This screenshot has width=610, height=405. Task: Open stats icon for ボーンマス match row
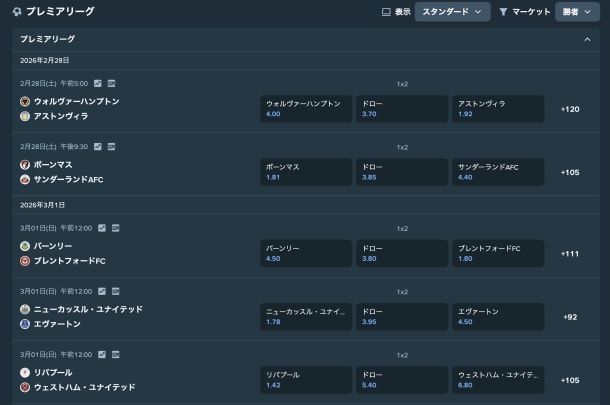pyautogui.click(x=98, y=147)
